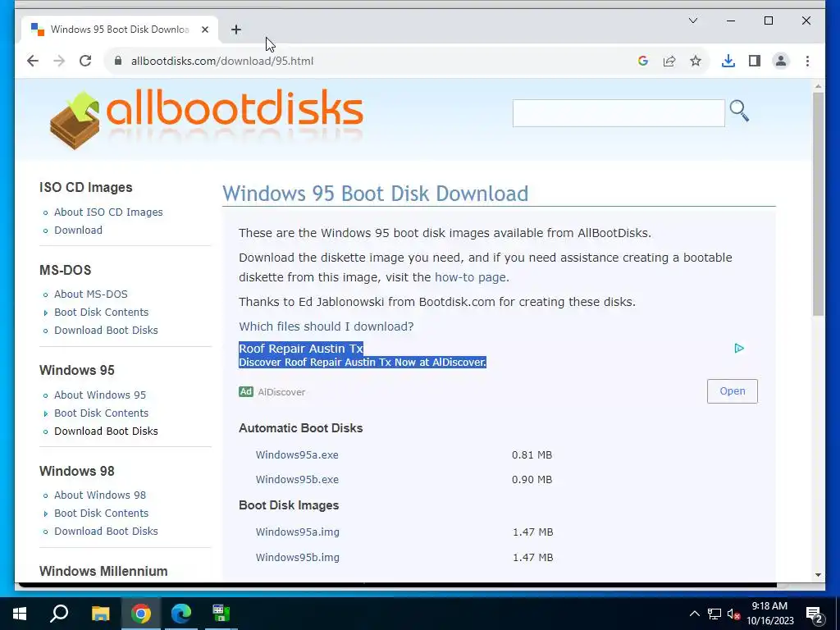Download Windows95a.exe
Screen dimensions: 840x630
click(297, 454)
